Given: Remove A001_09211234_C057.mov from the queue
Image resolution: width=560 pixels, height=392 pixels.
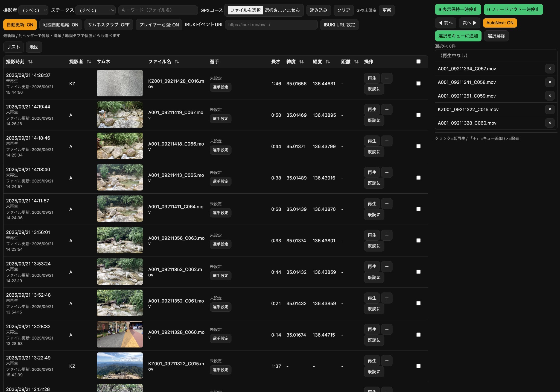Looking at the screenshot, I should pos(550,69).
